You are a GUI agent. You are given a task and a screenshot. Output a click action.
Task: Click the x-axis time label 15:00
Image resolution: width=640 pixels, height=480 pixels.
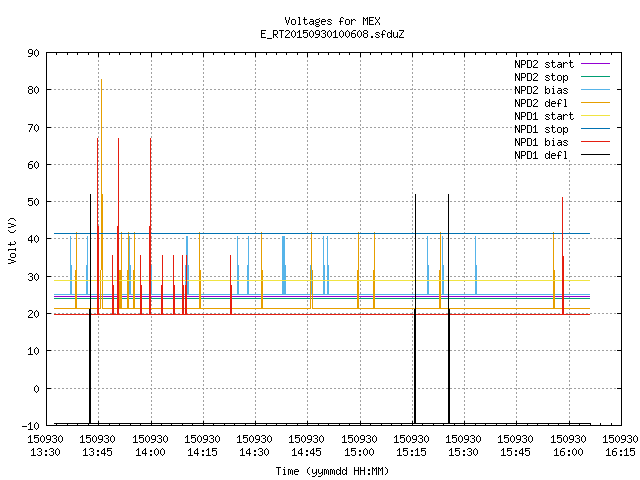[360, 453]
